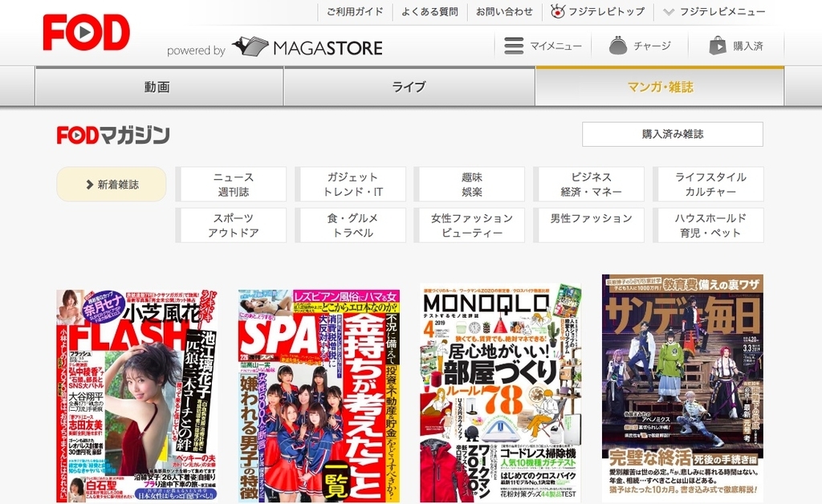The height and width of the screenshot is (504, 822).
Task: Select the マンガ・雑誌 tab
Action: click(660, 87)
